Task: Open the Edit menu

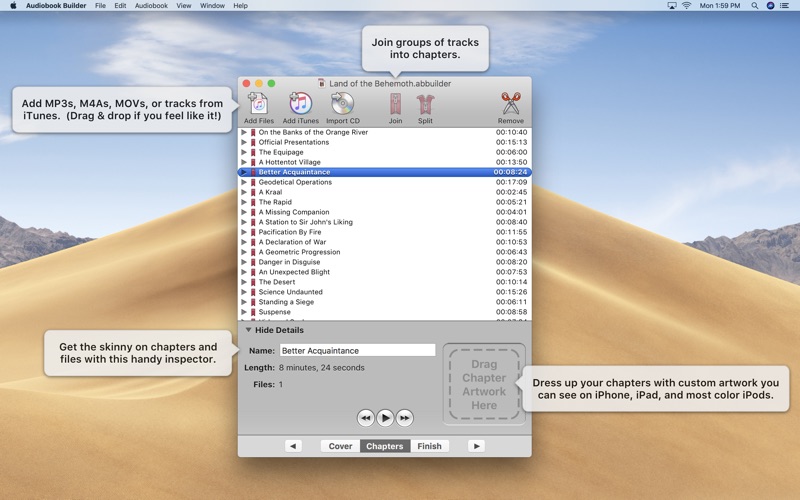Action: click(120, 6)
